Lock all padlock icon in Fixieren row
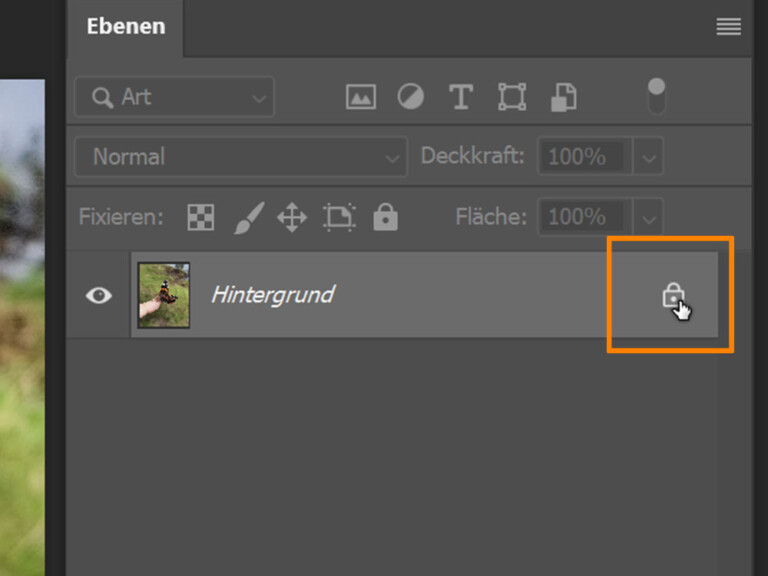This screenshot has width=768, height=576. [385, 216]
